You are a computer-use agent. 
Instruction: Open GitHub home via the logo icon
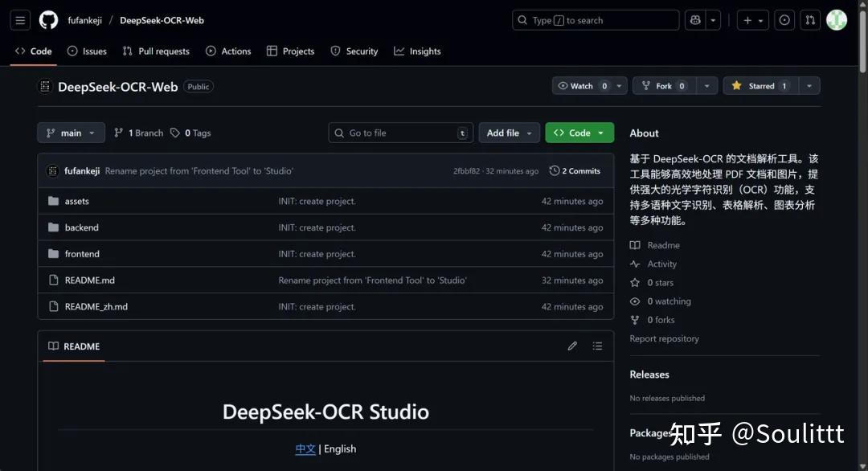(48, 20)
